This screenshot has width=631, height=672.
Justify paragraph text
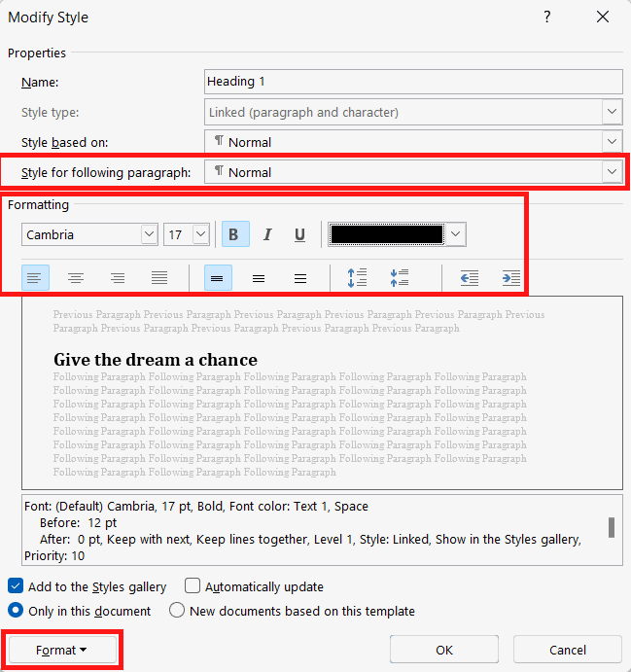pyautogui.click(x=158, y=278)
